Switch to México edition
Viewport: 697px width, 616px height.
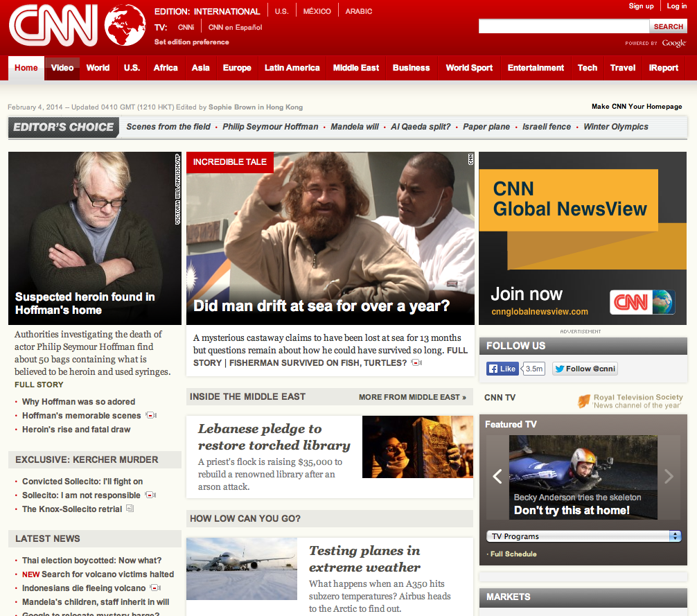point(317,12)
